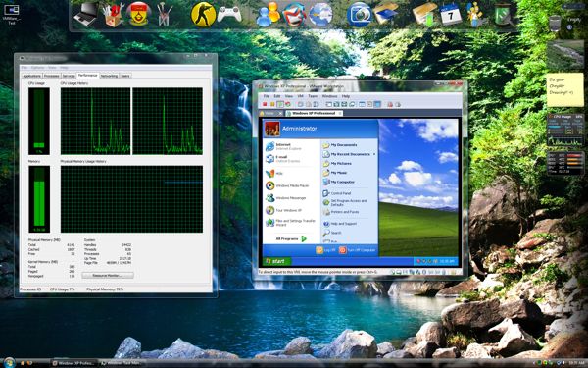
Task: Open My Music in XP start menu
Action: pos(335,173)
